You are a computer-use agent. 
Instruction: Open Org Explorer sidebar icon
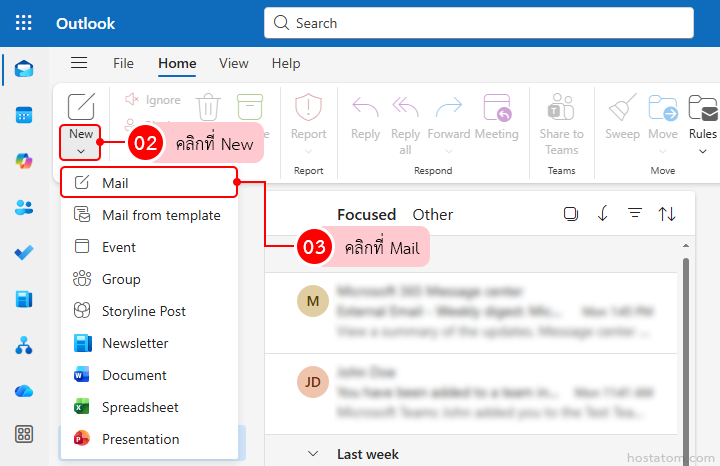(x=24, y=345)
